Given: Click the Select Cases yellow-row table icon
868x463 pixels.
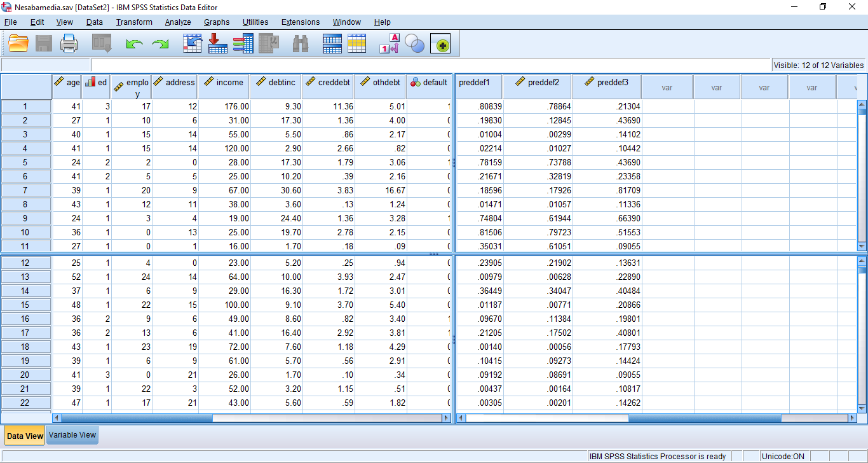Looking at the screenshot, I should 356,43.
